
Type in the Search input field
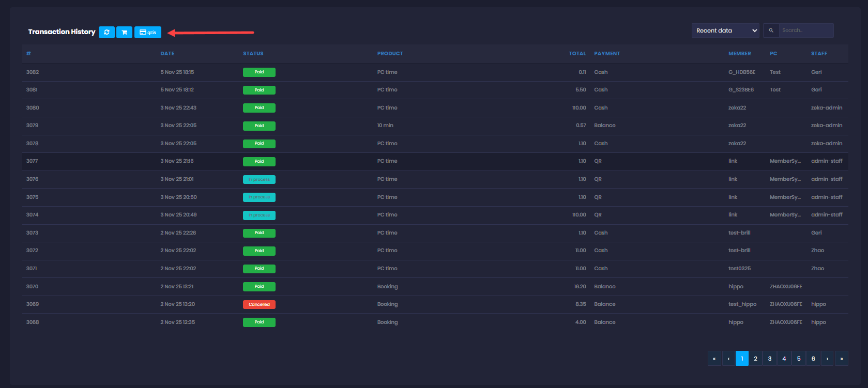805,30
